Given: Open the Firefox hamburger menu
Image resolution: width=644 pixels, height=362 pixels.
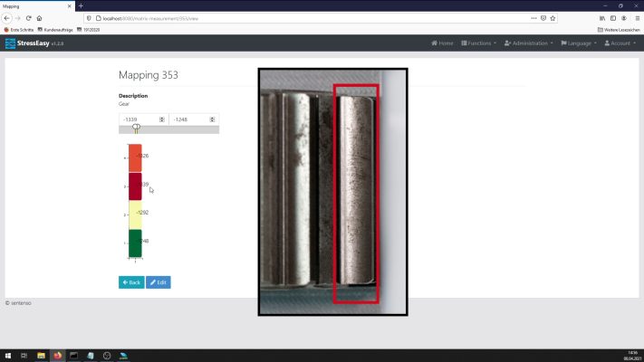Looking at the screenshot, I should point(638,18).
